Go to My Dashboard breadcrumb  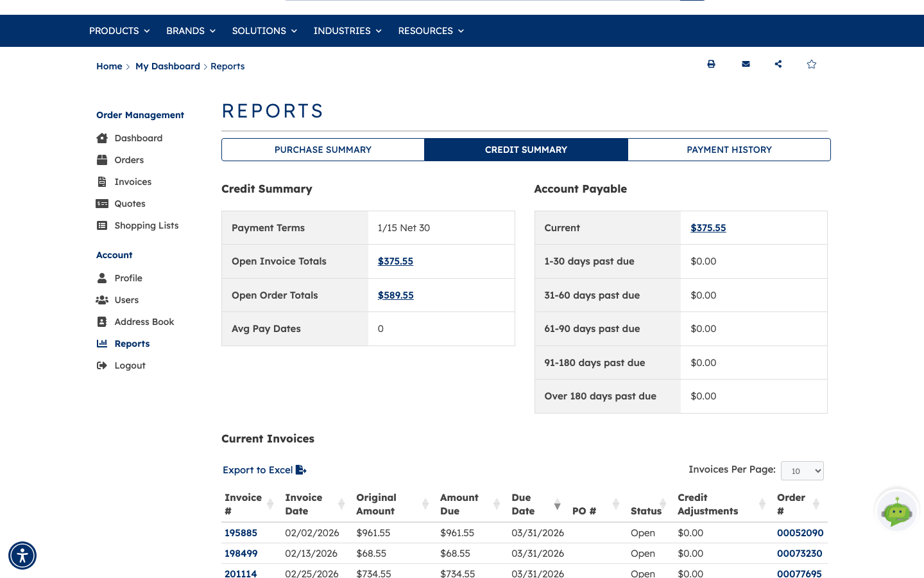pos(167,66)
